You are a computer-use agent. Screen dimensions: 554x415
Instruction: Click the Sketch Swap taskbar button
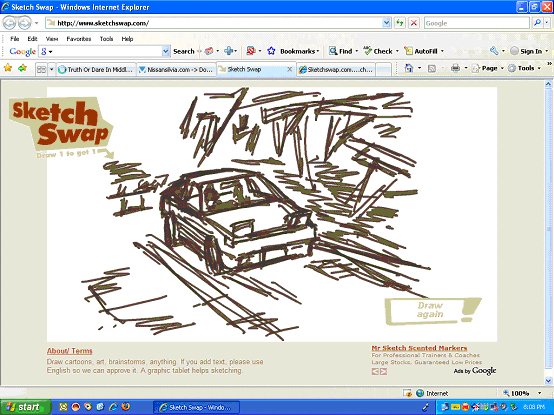tap(196, 407)
